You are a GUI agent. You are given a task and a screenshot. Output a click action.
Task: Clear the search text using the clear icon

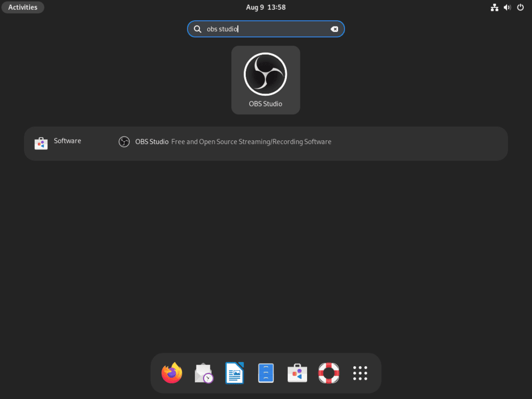tap(335, 29)
